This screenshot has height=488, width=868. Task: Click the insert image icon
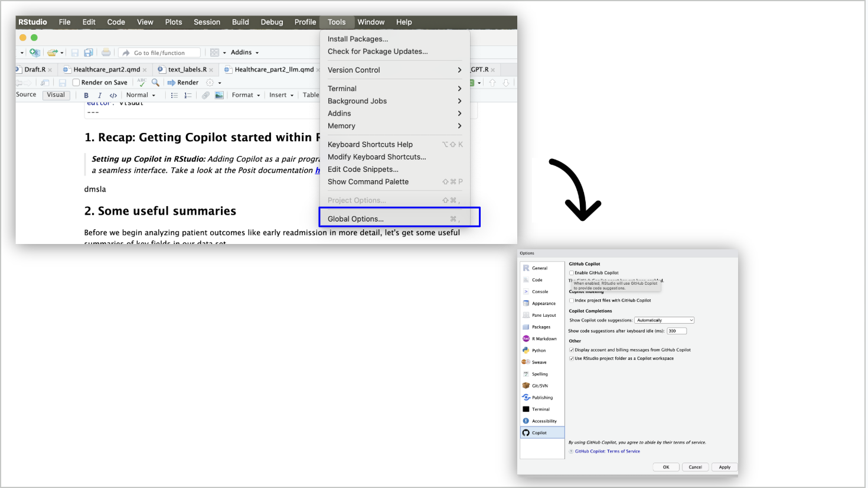(219, 95)
